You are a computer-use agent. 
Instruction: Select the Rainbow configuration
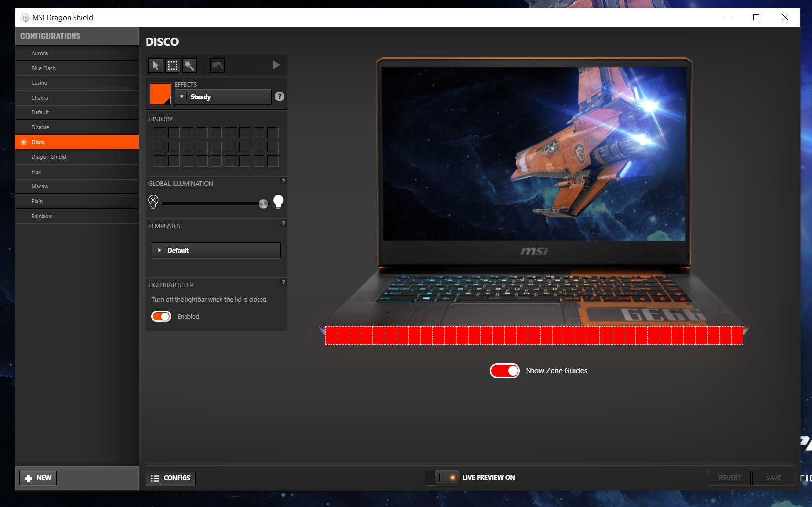(77, 216)
